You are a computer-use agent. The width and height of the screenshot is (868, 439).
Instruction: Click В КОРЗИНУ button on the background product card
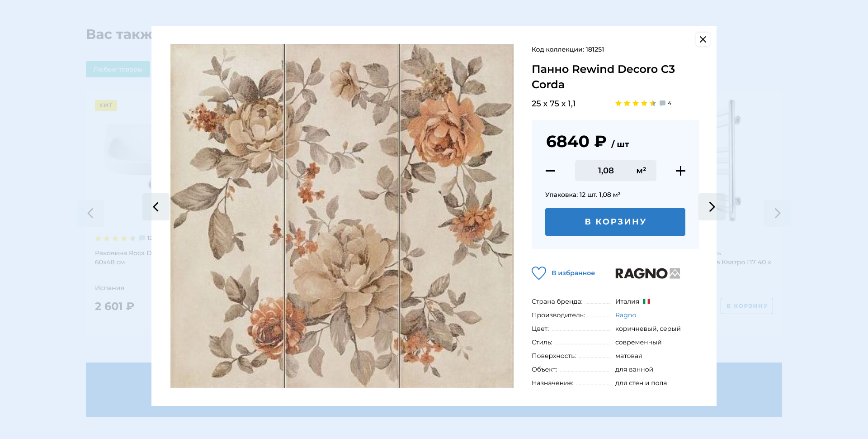coord(746,306)
